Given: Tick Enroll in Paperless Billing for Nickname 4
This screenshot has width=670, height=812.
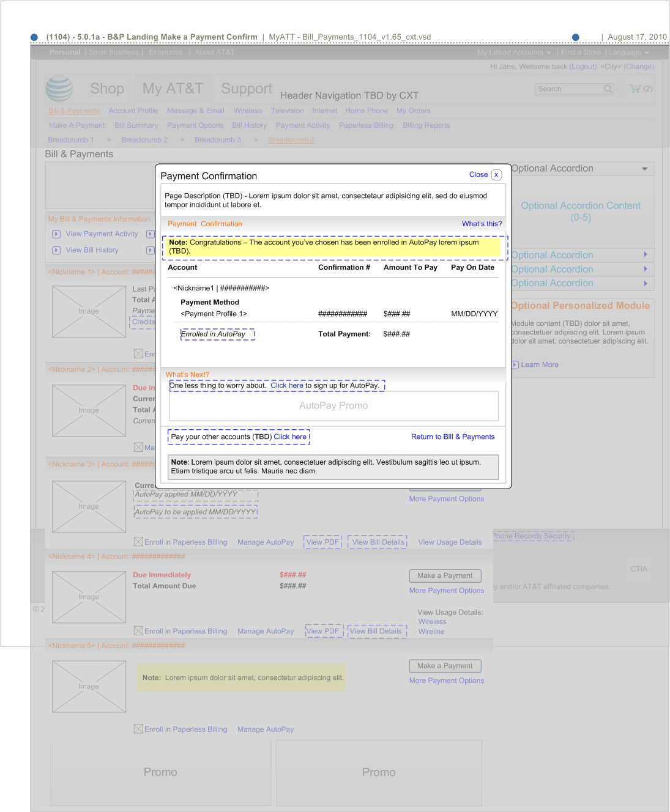Looking at the screenshot, I should 138,631.
